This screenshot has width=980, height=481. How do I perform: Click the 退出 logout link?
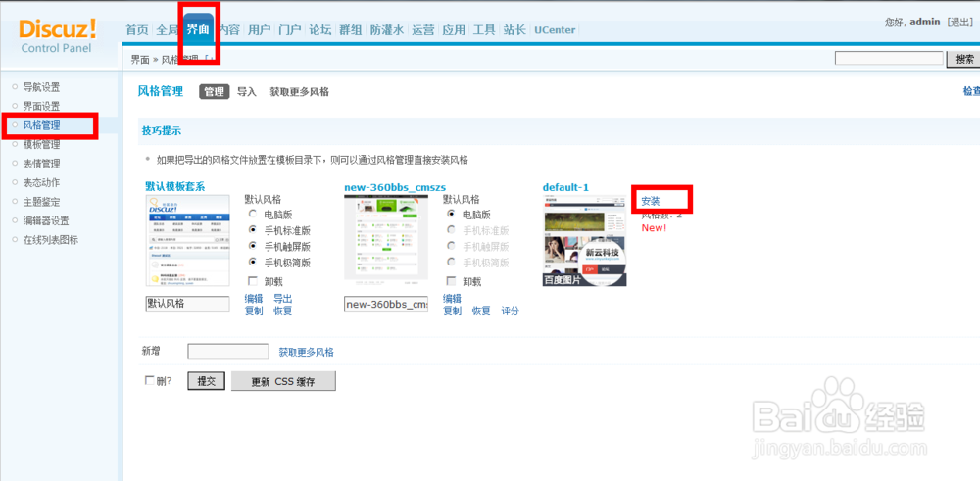(x=958, y=22)
